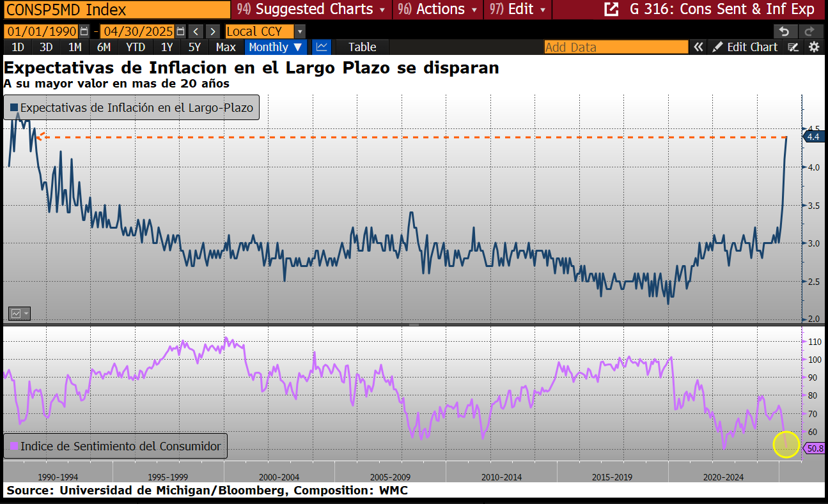Open the Monthly periodicity dropdown

[x=276, y=47]
